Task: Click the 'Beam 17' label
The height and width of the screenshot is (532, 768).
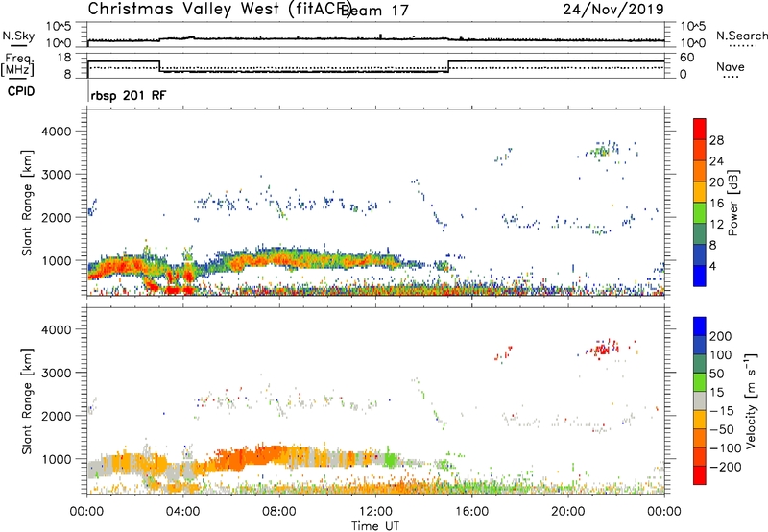Action: [x=374, y=11]
